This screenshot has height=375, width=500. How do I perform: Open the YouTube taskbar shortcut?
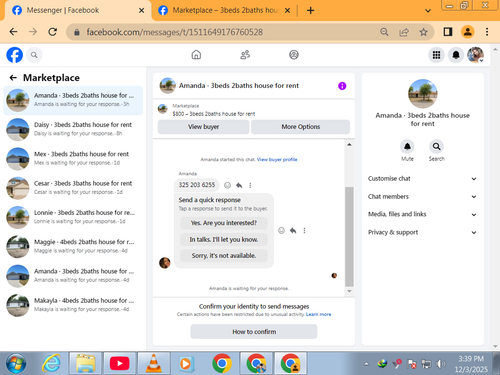119,364
